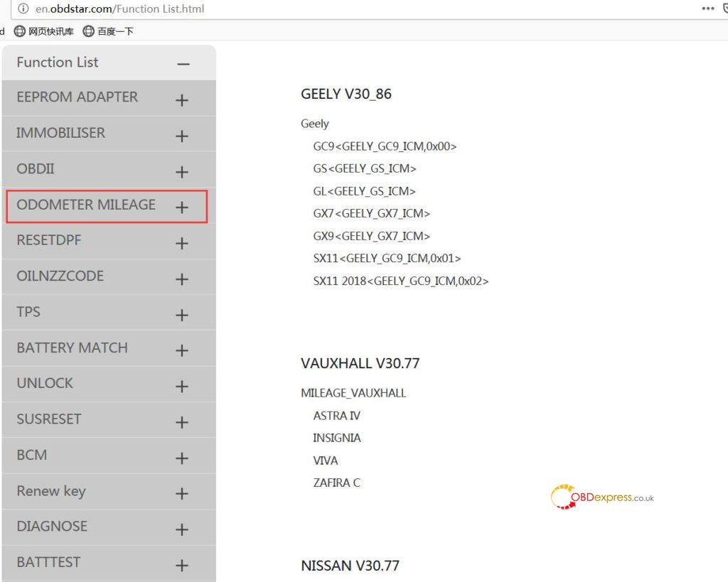Click the GC9<GEELY_GC9_ICM,0x00> entry
The height and width of the screenshot is (582, 728).
click(x=385, y=146)
